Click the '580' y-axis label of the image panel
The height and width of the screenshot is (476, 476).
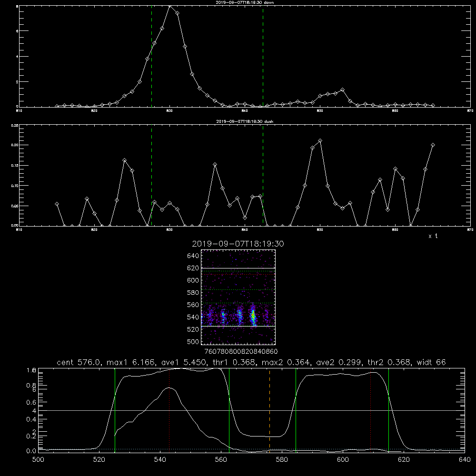(x=193, y=293)
